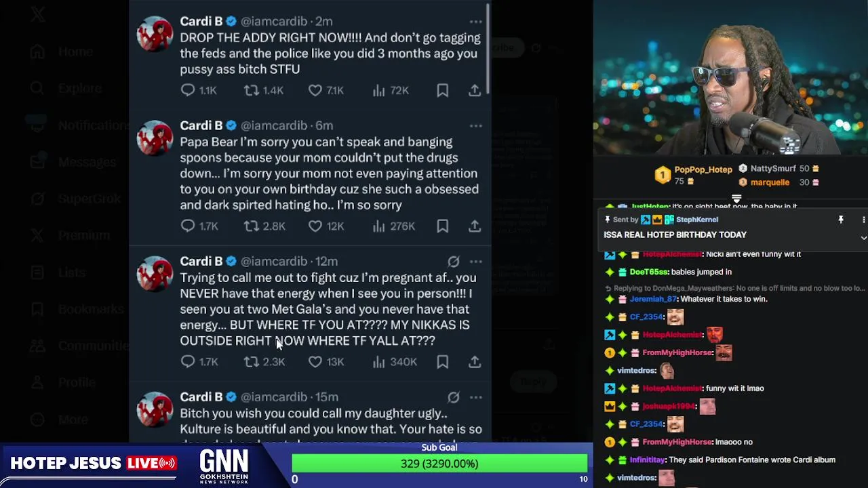The width and height of the screenshot is (868, 488).
Task: Toggle like on the Papa Bear tweet
Action: pyautogui.click(x=315, y=226)
